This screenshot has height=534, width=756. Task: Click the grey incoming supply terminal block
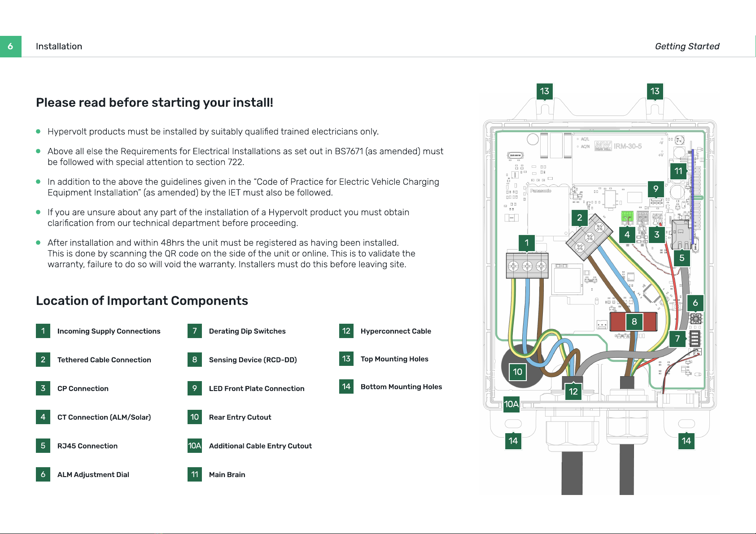tap(527, 266)
